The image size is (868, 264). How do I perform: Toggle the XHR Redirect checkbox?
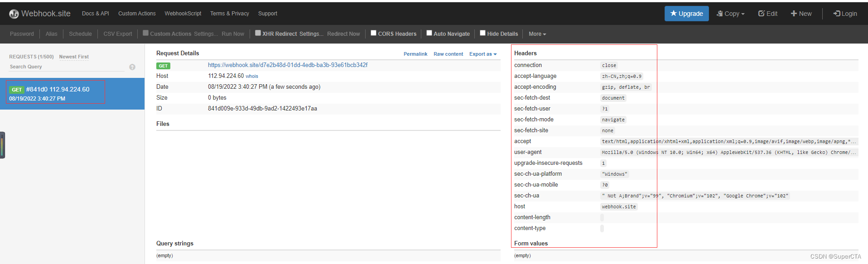258,33
